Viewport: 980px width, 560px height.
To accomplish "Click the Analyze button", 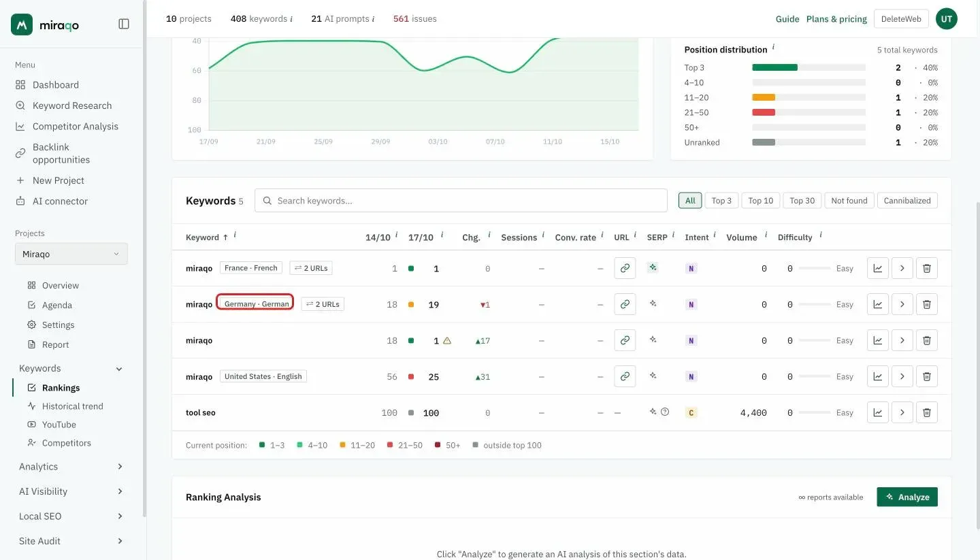I will pyautogui.click(x=907, y=497).
